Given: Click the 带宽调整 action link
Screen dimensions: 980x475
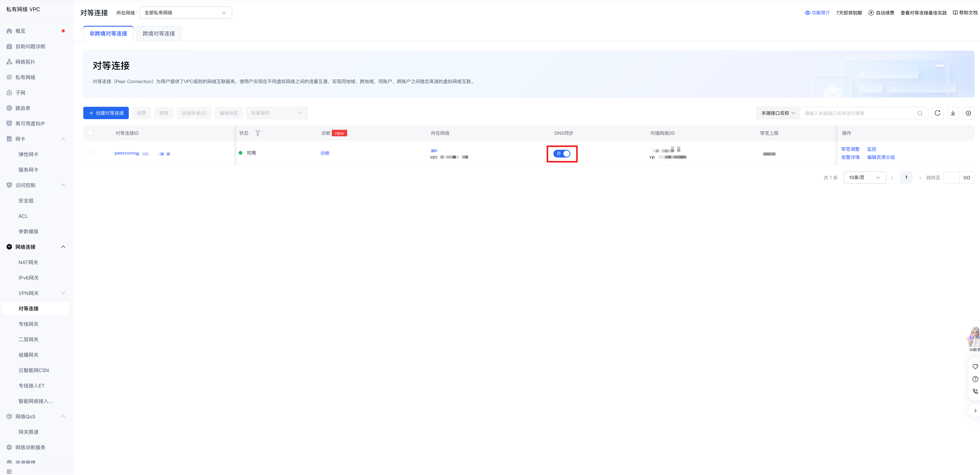Looking at the screenshot, I should pos(850,149).
